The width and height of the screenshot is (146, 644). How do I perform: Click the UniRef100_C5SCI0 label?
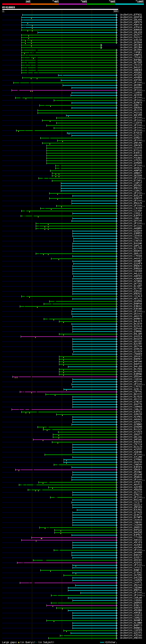click(131, 239)
